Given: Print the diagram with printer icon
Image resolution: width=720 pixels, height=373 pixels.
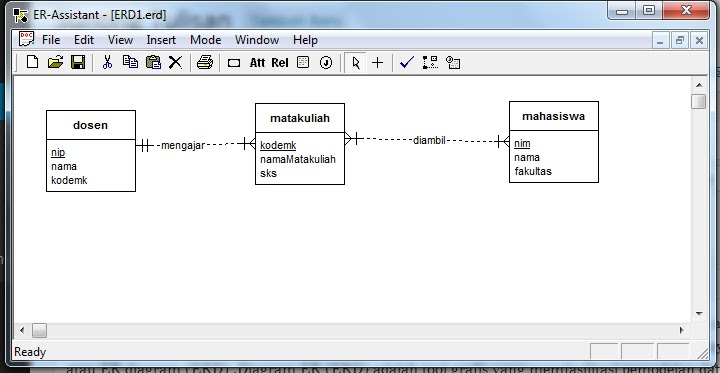Looking at the screenshot, I should (205, 62).
